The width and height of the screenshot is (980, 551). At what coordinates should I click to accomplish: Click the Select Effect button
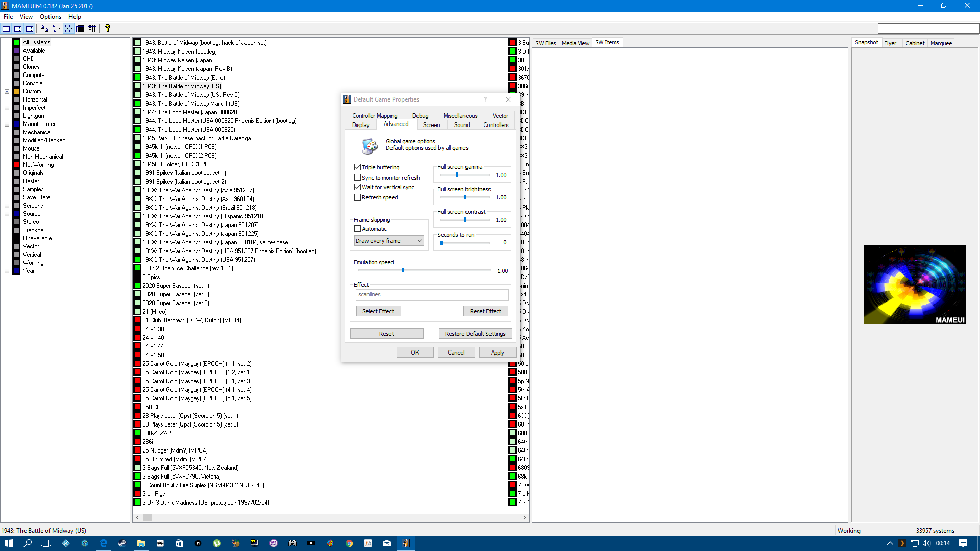(378, 311)
